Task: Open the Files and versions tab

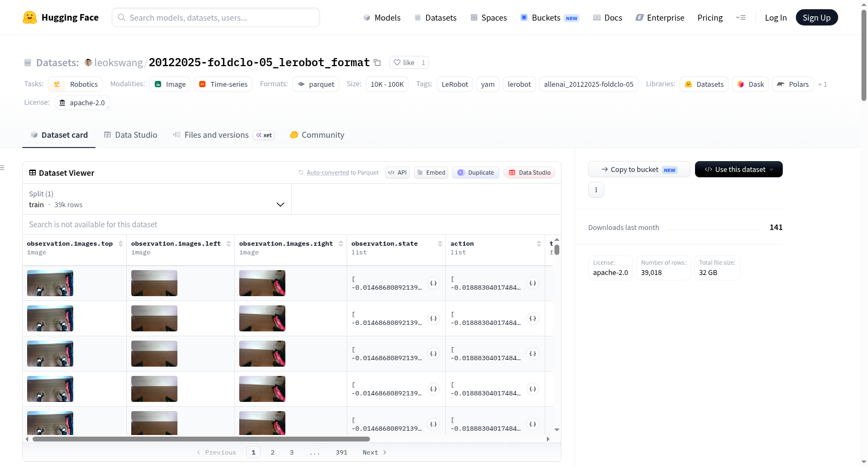Action: coord(223,135)
